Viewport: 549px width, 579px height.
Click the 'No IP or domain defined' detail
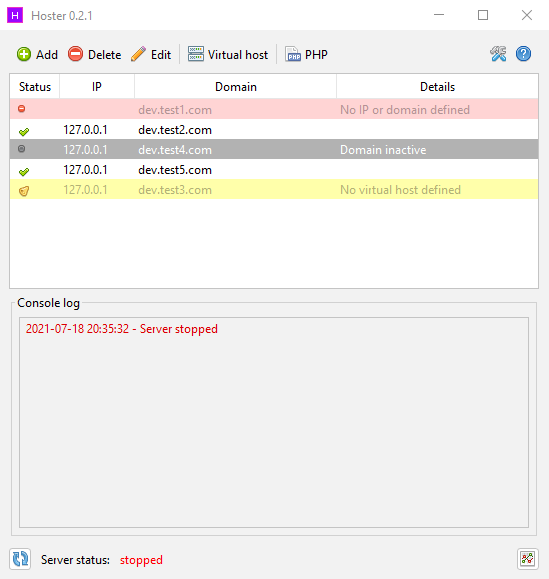(405, 110)
